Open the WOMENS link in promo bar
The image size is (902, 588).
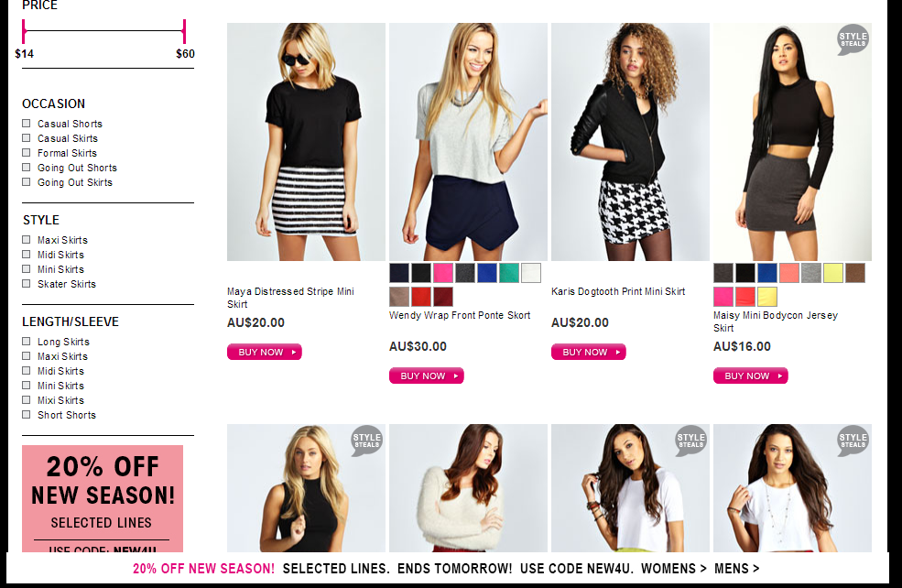(673, 569)
